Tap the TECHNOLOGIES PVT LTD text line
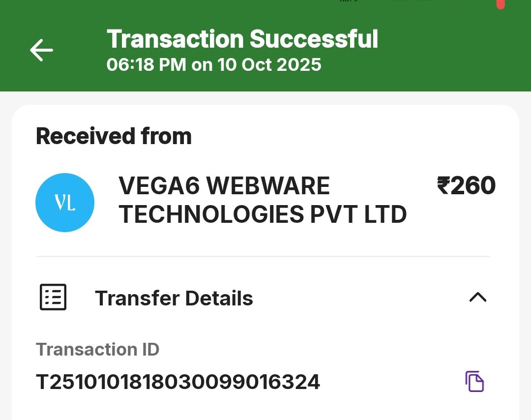531x420 pixels. (263, 214)
